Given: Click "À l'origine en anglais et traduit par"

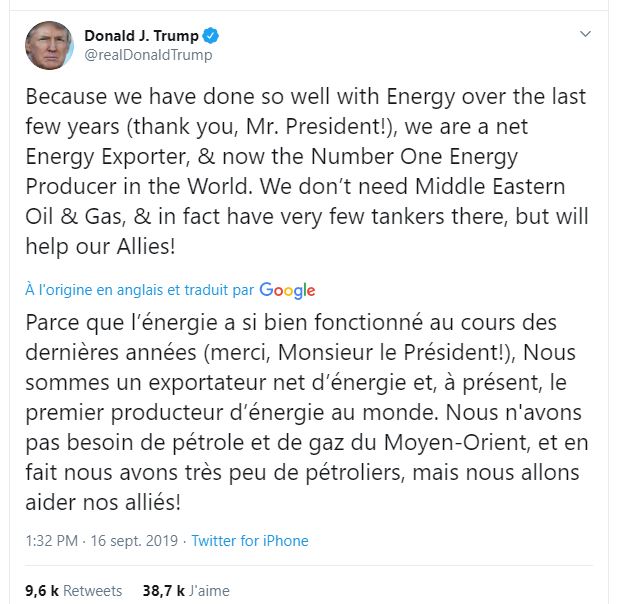Looking at the screenshot, I should pyautogui.click(x=140, y=290).
